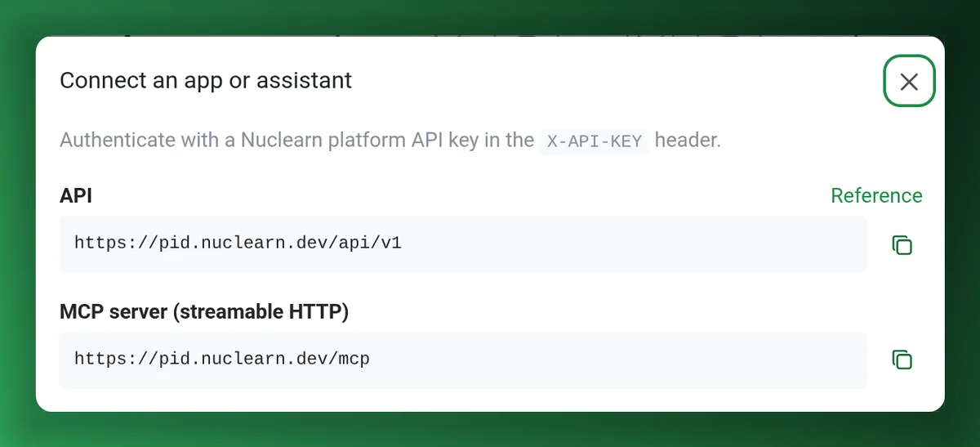This screenshot has height=447, width=980.
Task: Open the API Reference link
Action: click(x=876, y=196)
